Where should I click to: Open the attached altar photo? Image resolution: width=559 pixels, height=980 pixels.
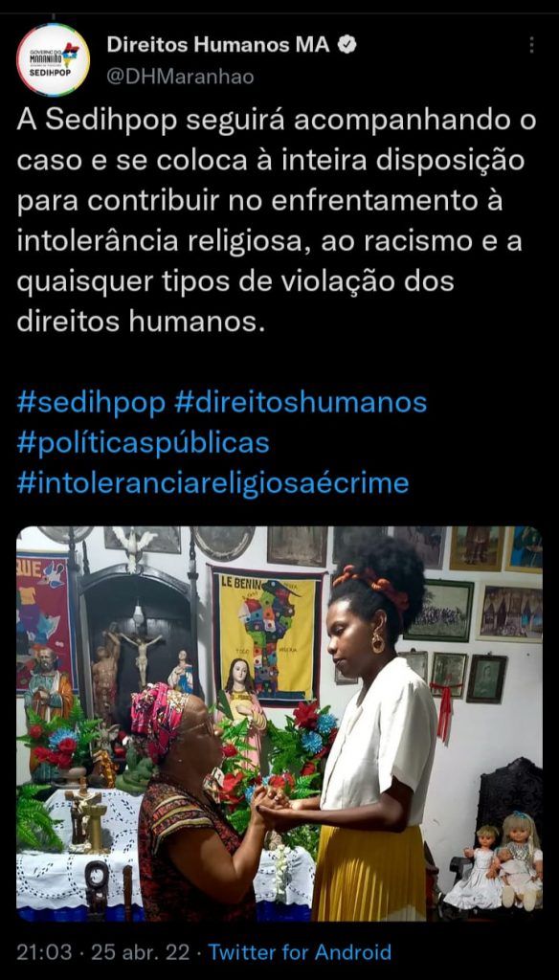[x=279, y=724]
